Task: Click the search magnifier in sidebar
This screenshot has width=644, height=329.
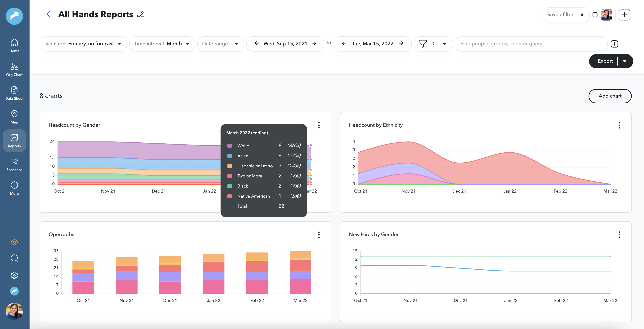Action: point(14,258)
